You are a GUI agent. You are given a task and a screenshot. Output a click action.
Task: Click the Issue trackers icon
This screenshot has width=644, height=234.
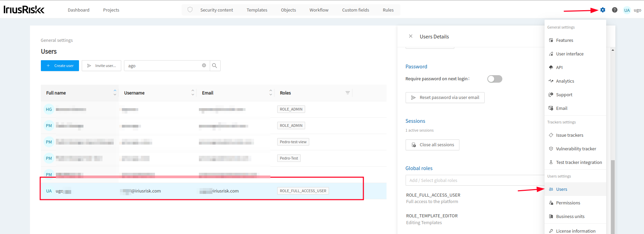(x=551, y=135)
